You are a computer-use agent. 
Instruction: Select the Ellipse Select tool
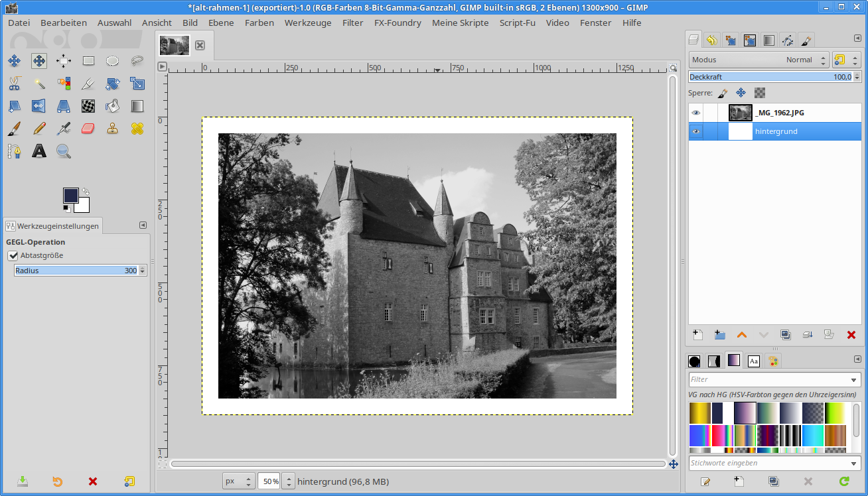[113, 61]
